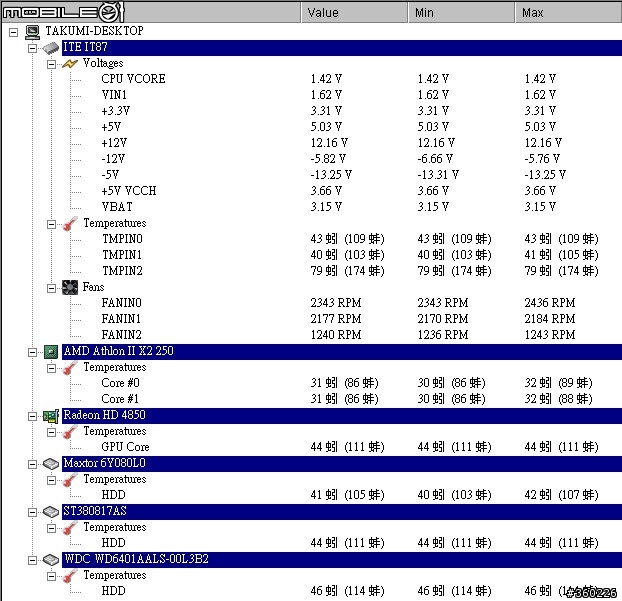Select the Radeon HD 4850 row
Screen dimensions: 622x601
tap(342, 415)
